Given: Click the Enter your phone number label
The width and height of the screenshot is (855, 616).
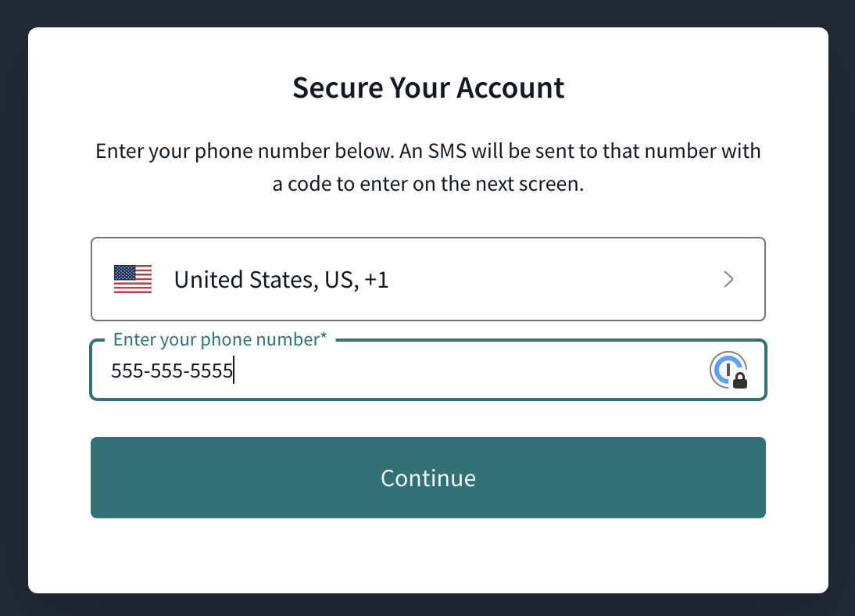Looking at the screenshot, I should click(x=220, y=338).
